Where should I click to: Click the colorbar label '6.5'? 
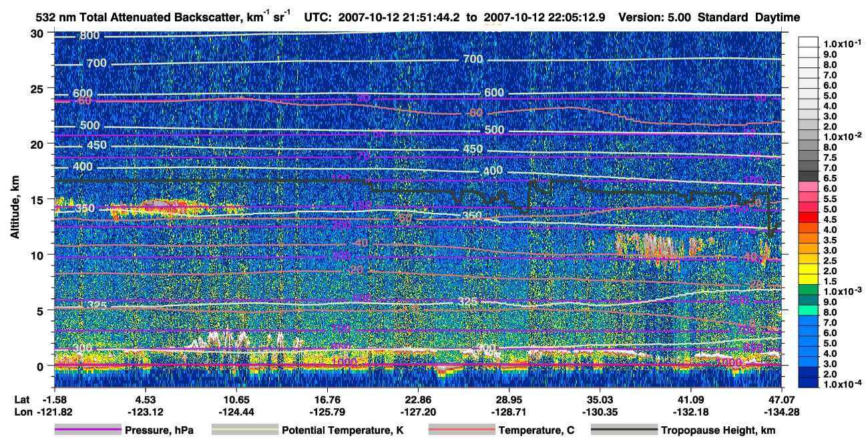pyautogui.click(x=831, y=178)
